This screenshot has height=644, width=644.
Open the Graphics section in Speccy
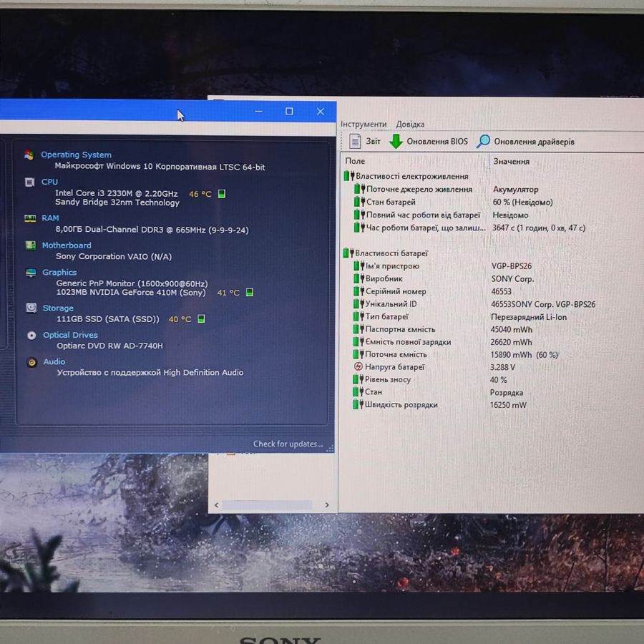[x=59, y=273]
